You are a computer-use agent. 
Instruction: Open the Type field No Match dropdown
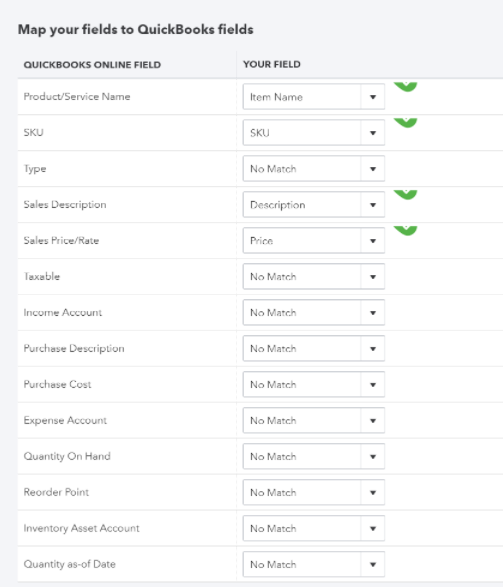[x=314, y=169]
